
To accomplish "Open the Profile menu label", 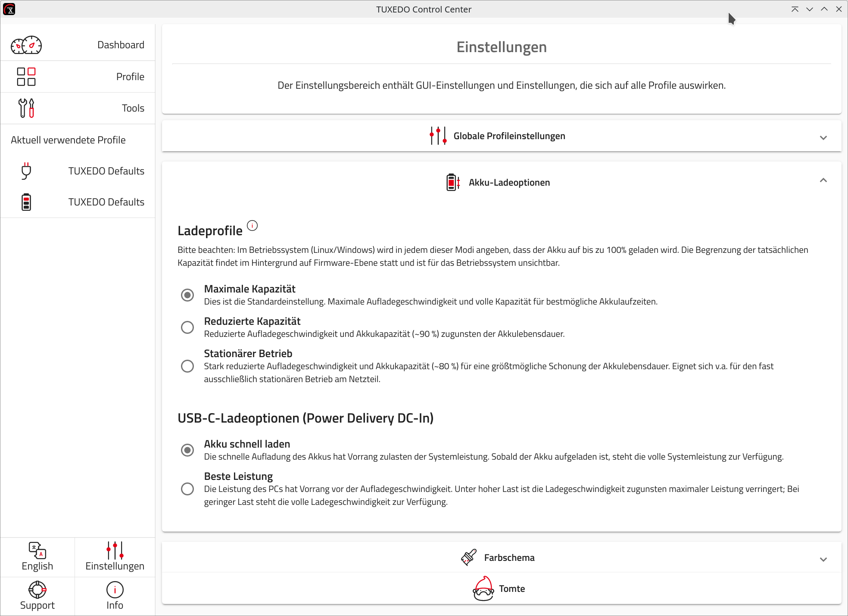I will tap(130, 77).
